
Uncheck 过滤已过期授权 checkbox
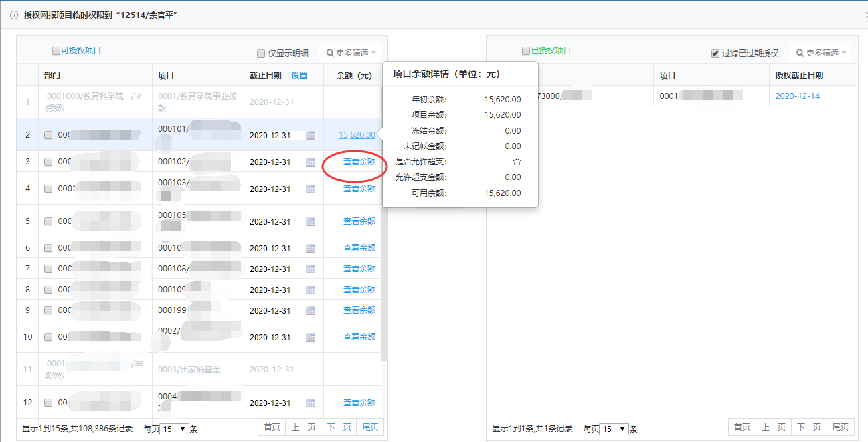(715, 53)
